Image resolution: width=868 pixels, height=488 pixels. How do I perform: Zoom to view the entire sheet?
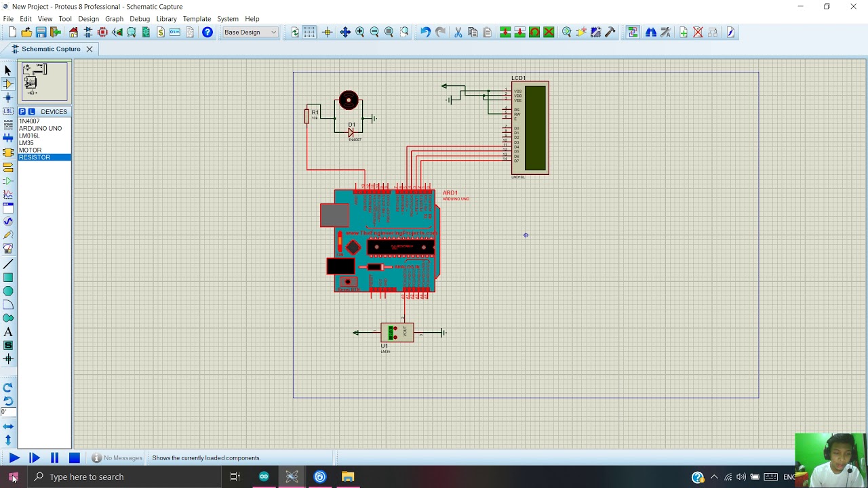(389, 33)
